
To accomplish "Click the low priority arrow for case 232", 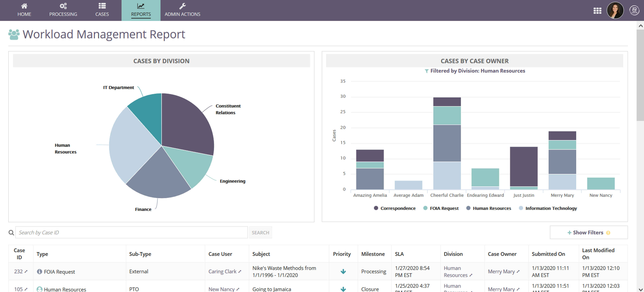I will pyautogui.click(x=343, y=271).
